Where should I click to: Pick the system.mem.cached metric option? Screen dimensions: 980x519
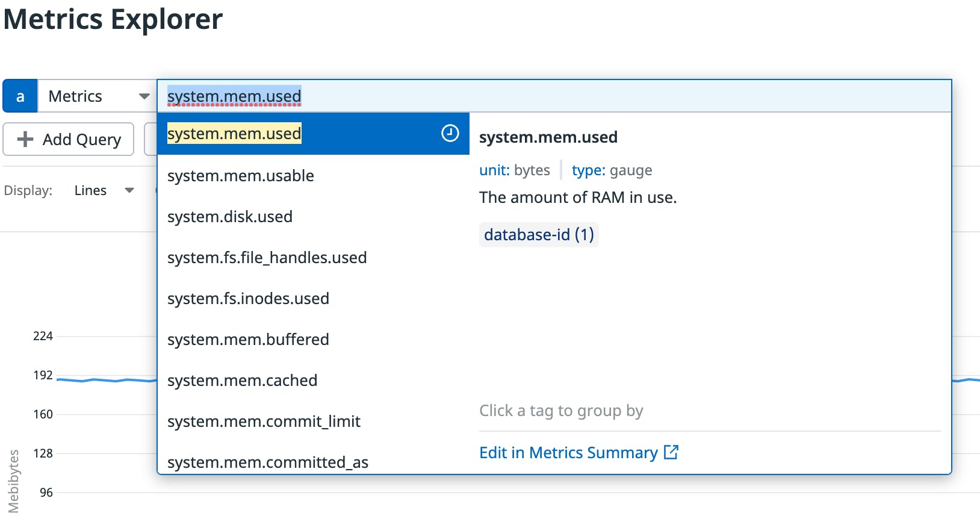click(x=242, y=381)
